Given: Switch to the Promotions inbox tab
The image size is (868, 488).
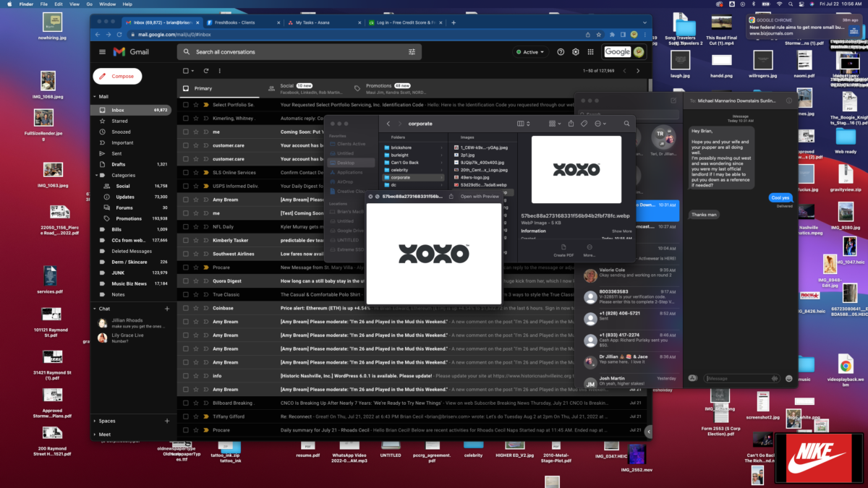Looking at the screenshot, I should coord(394,88).
